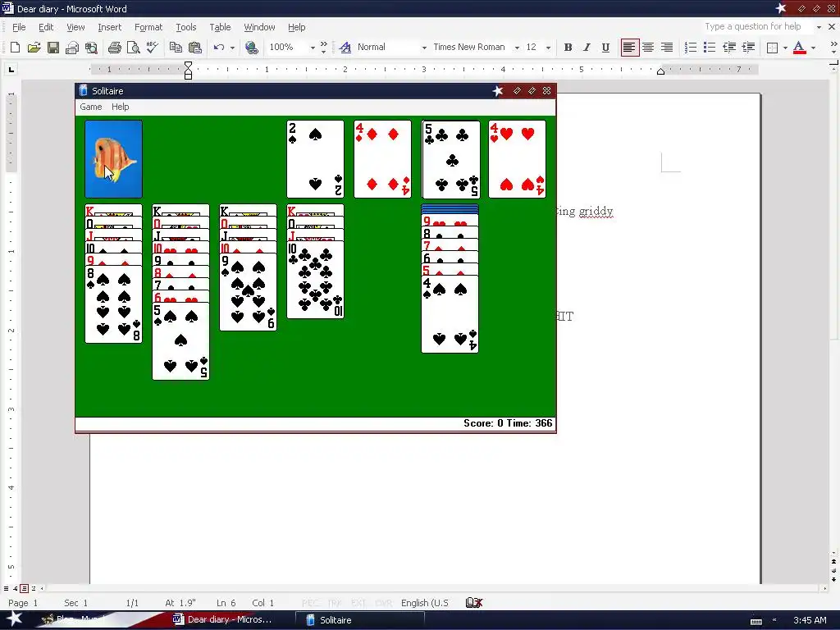Decrease paragraph indent

(x=728, y=47)
